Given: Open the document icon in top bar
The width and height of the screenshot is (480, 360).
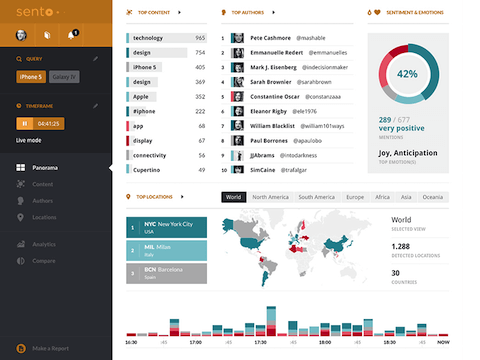Looking at the screenshot, I should coord(47,35).
